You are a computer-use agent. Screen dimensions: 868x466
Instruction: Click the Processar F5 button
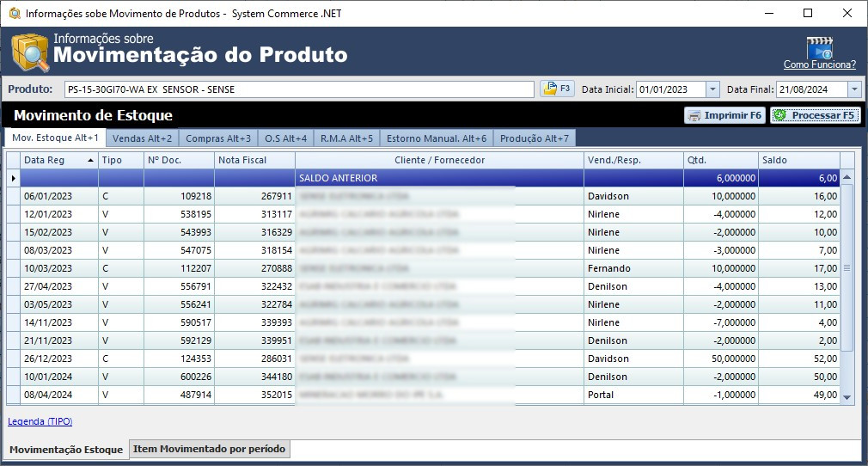[x=814, y=115]
